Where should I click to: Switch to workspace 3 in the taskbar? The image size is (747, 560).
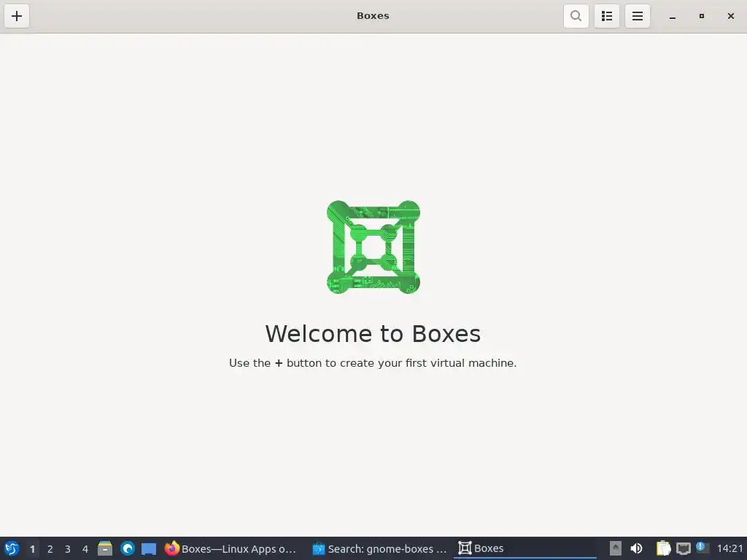point(68,549)
